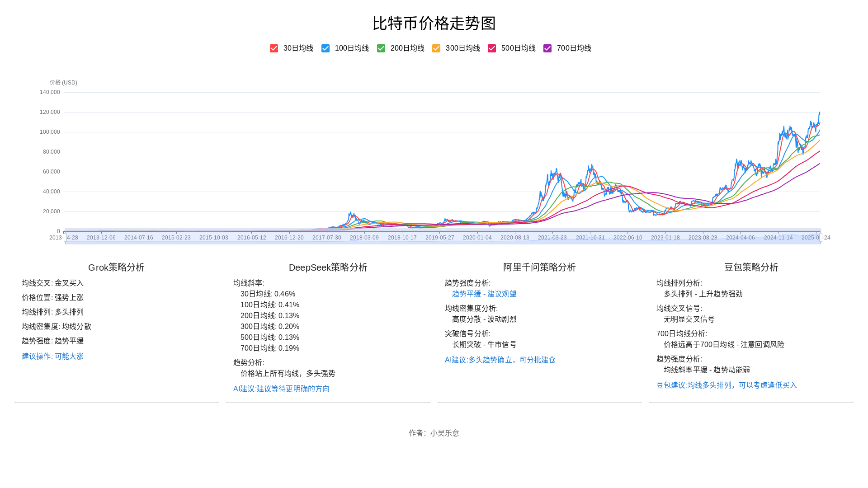Click the data zoom range bar below chart
This screenshot has height=488, width=868.
point(443,236)
